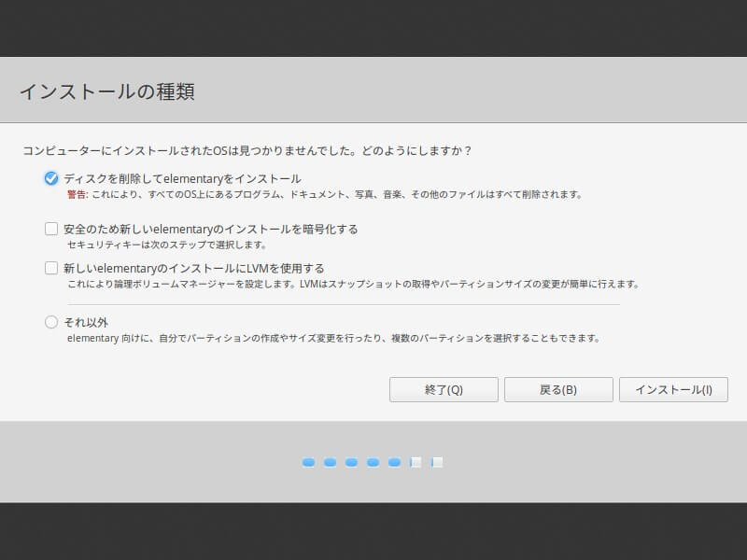This screenshot has width=747, height=560.
Task: Click the red 警告 warning label
Action: (78, 195)
